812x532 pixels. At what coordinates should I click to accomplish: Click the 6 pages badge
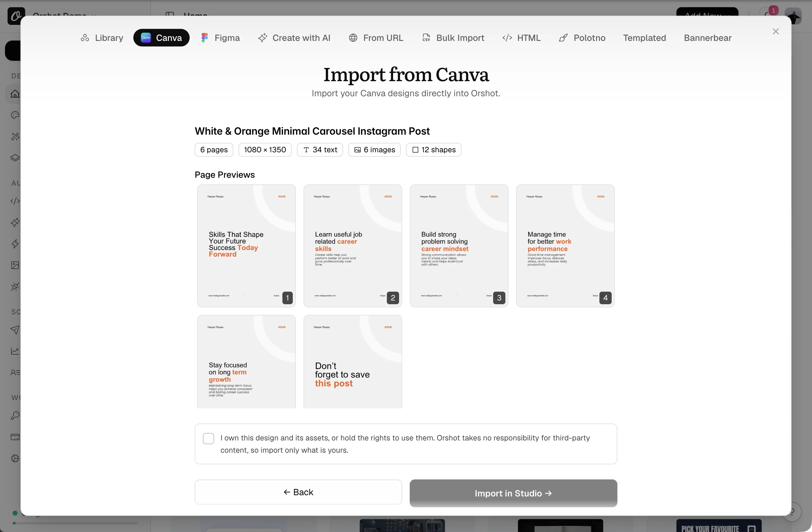click(214, 150)
